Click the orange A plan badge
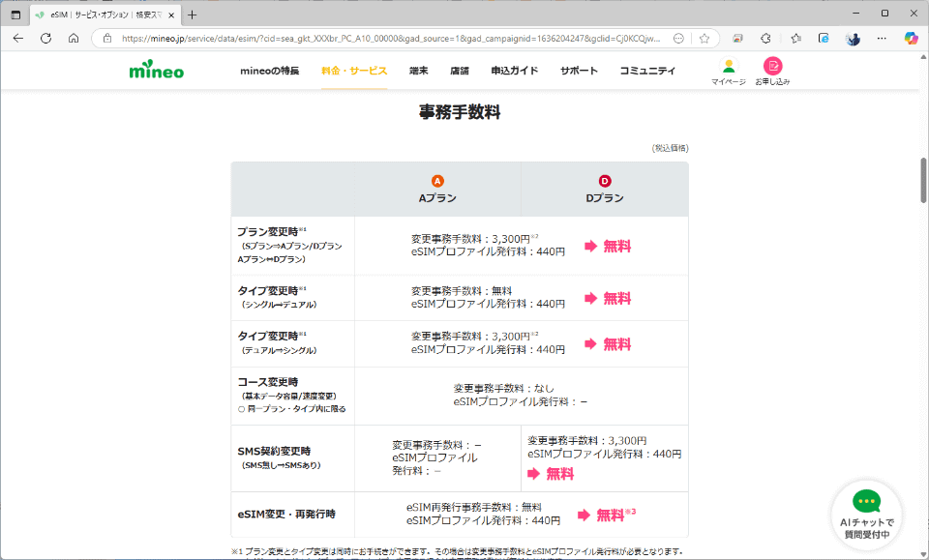Viewport: 929px width, 560px height. coord(437,181)
